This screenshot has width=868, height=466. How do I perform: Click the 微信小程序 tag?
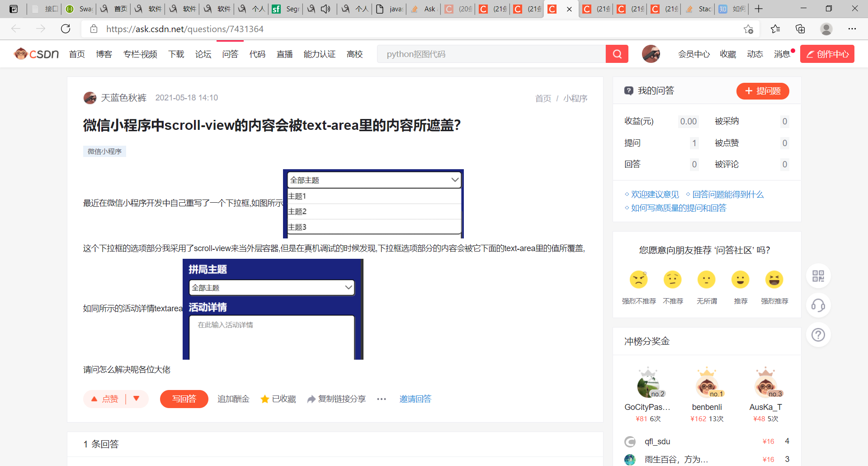pos(104,152)
